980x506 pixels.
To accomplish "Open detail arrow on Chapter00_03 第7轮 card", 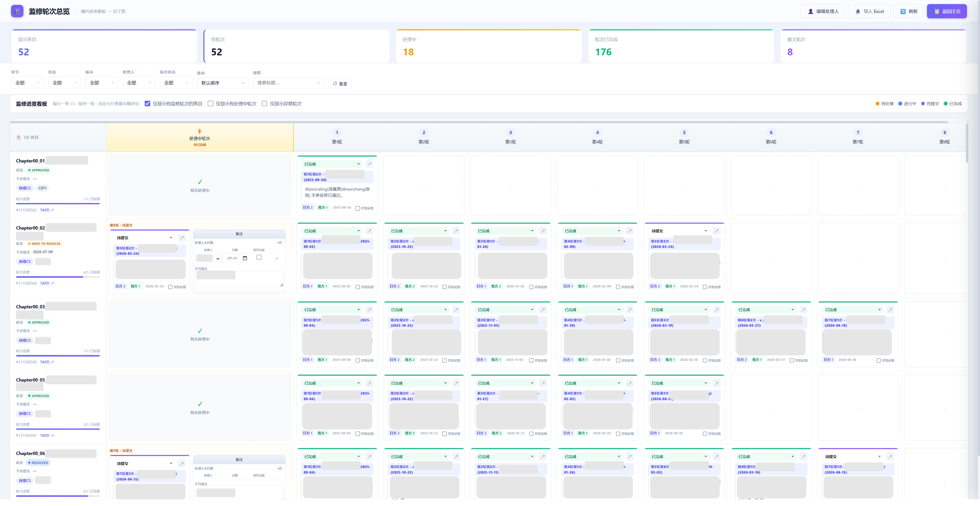I will (x=890, y=309).
